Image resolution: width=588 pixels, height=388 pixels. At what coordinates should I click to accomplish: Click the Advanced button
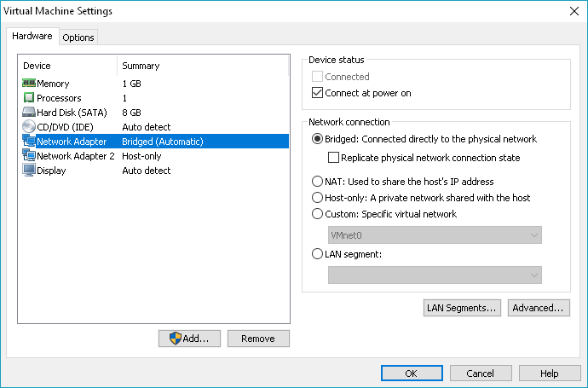point(539,308)
